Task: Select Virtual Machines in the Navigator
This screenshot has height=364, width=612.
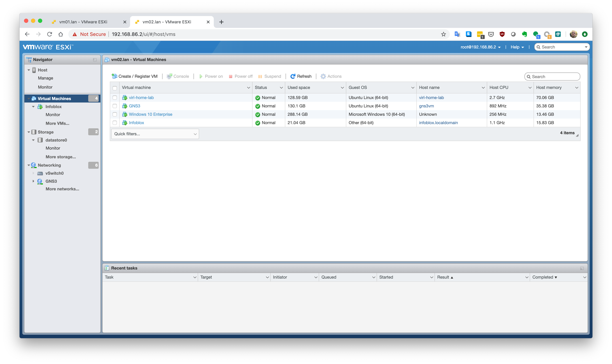Action: point(63,98)
